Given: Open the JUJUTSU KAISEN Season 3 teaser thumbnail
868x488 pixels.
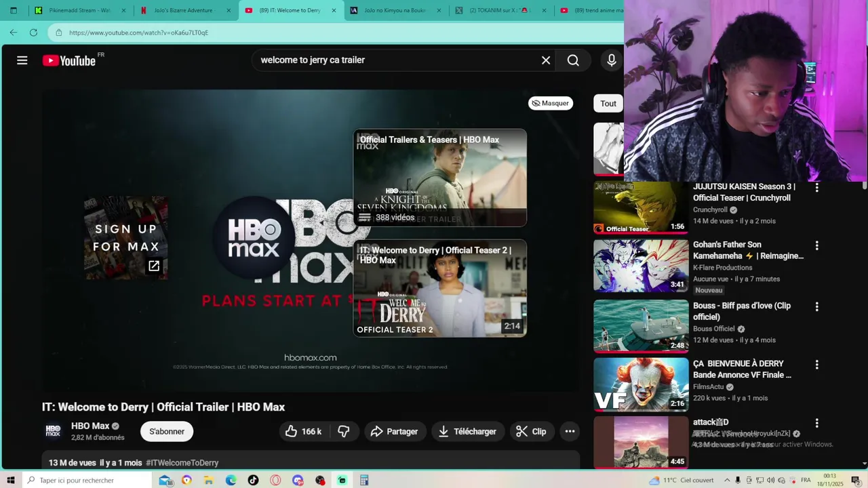Looking at the screenshot, I should [641, 206].
